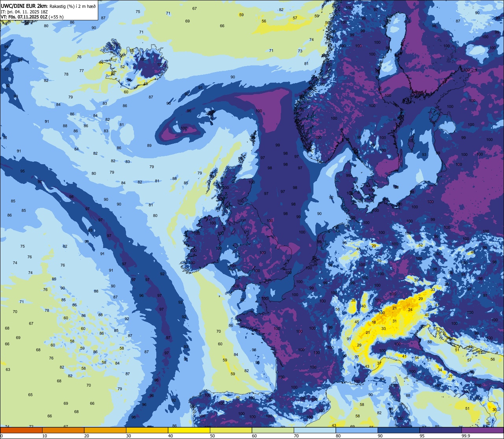Click value '37' on the Mediterranean coast

tap(379, 363)
